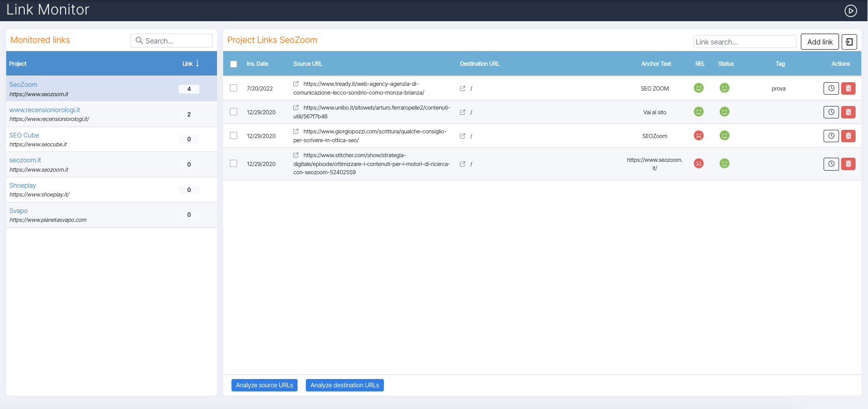Select the SeoZoom project

tap(112, 89)
